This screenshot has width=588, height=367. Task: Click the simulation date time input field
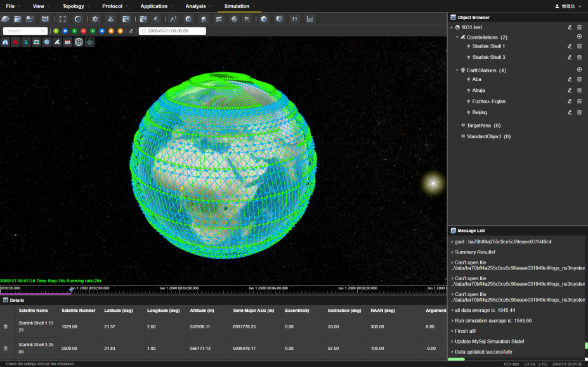173,30
